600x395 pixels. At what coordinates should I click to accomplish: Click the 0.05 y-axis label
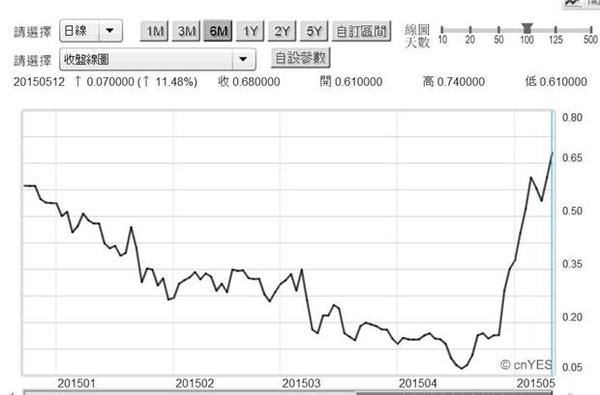[572, 367]
